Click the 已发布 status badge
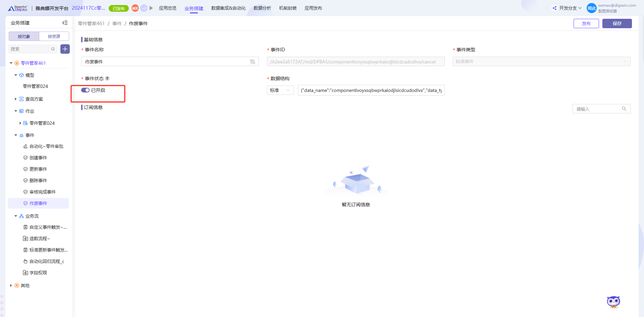This screenshot has width=644, height=317. coord(119,8)
